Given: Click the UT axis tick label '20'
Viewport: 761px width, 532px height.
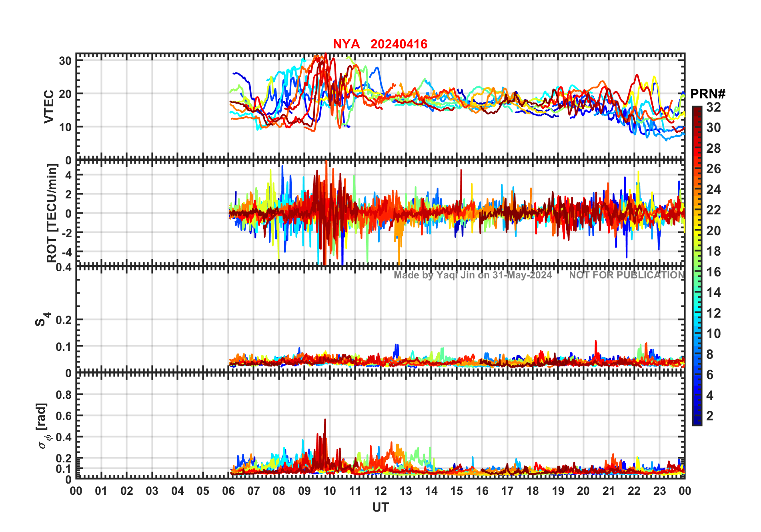Looking at the screenshot, I should coord(583,491).
